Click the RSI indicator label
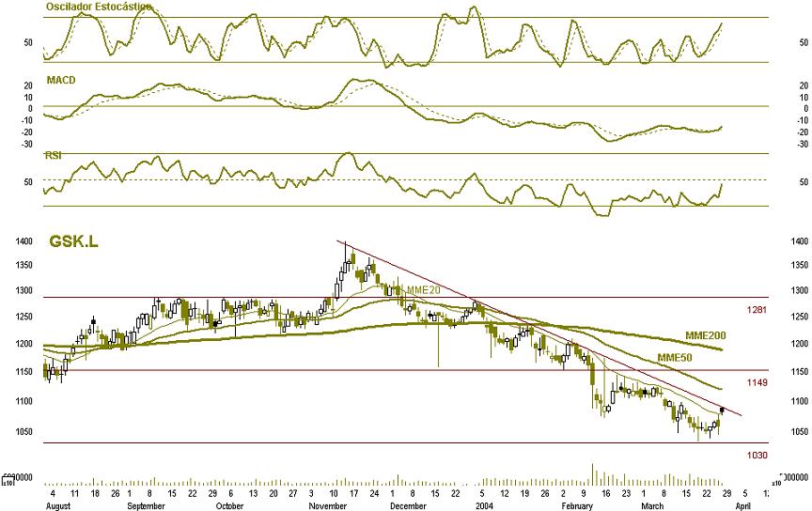This screenshot has height=511, width=812. pyautogui.click(x=54, y=155)
